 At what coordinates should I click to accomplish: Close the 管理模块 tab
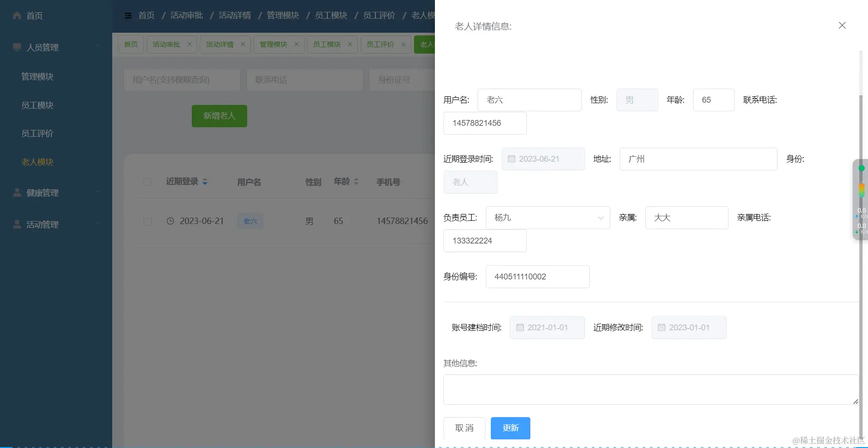(x=297, y=45)
